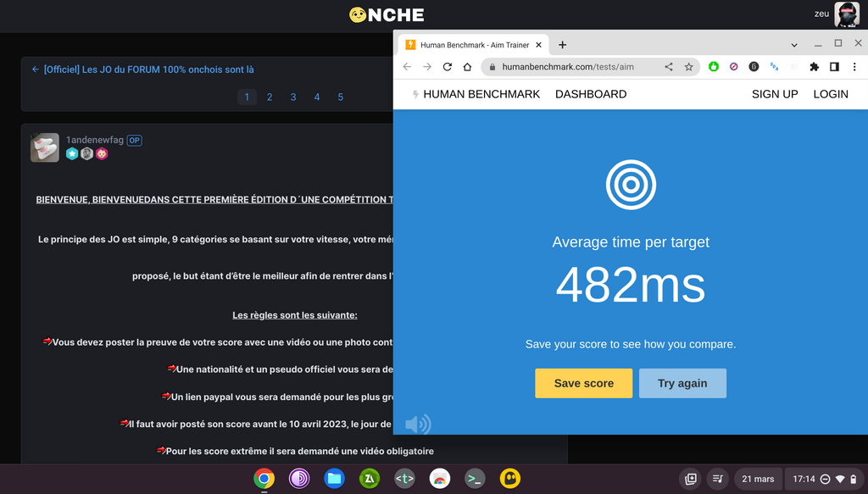Open the green thumbs-up extension
This screenshot has width=868, height=494.
pos(714,67)
